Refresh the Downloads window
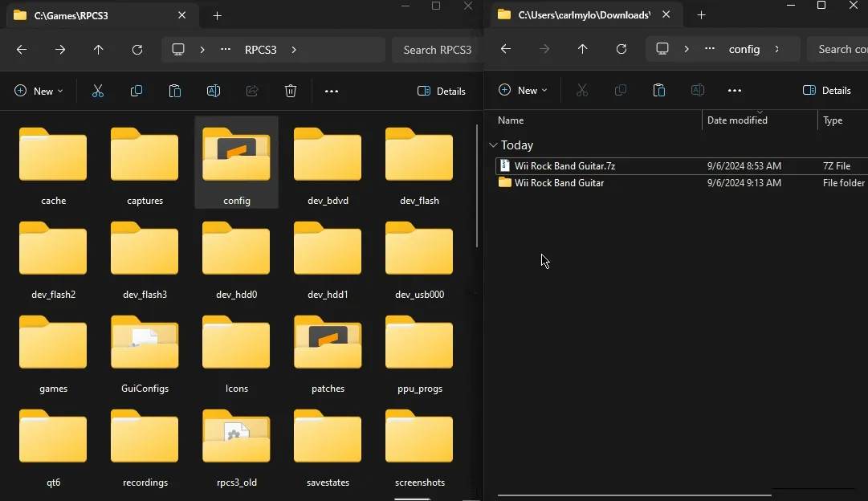The width and height of the screenshot is (868, 501). tap(621, 49)
